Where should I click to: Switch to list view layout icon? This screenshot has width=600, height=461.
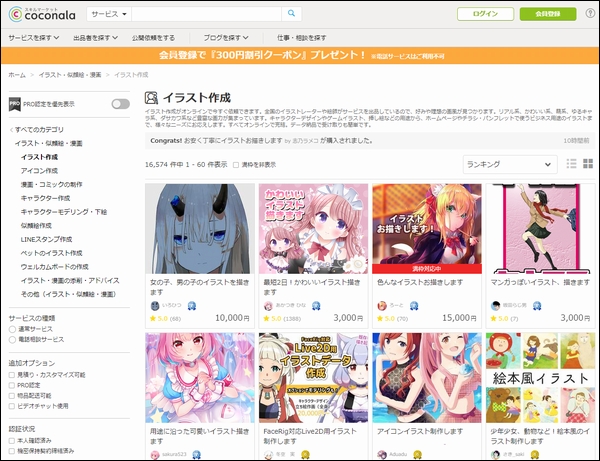point(571,164)
